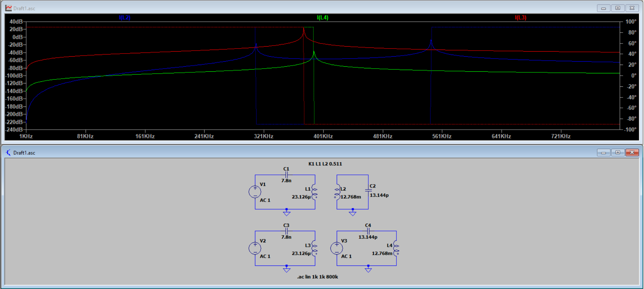Screen dimensions: 644x289
Task: Click the 23.126µ value of L1
Action: tap(301, 197)
